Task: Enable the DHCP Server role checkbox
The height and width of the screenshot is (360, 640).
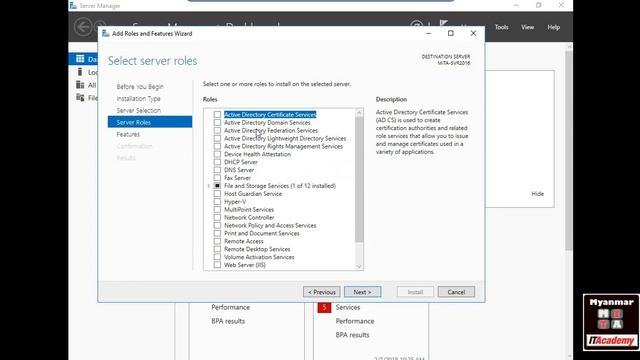Action: [x=217, y=162]
